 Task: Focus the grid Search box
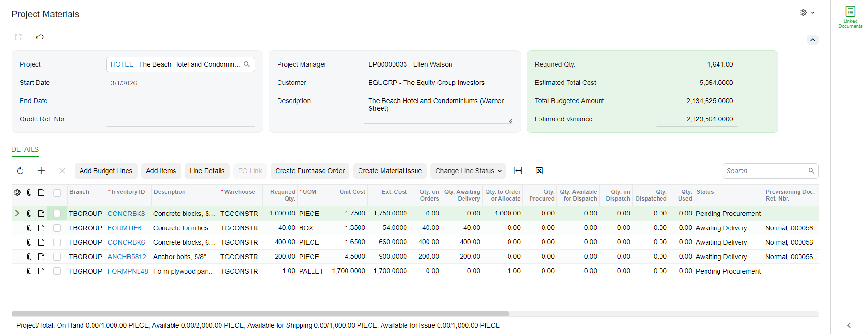tap(766, 171)
